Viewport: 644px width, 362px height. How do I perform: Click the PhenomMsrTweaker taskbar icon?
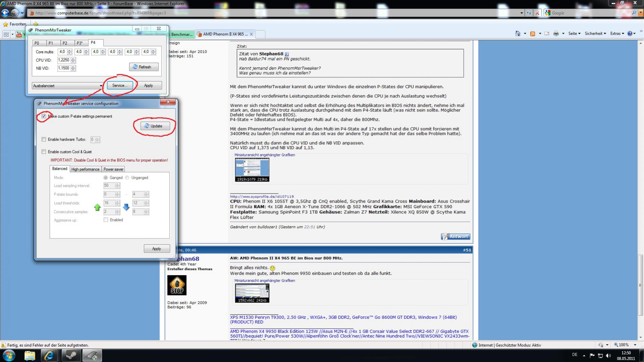click(x=92, y=355)
